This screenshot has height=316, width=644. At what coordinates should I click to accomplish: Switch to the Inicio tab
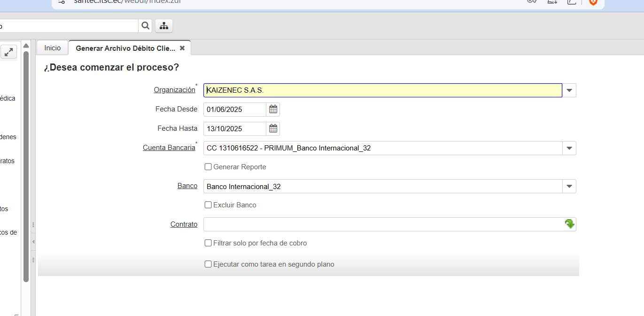click(53, 48)
